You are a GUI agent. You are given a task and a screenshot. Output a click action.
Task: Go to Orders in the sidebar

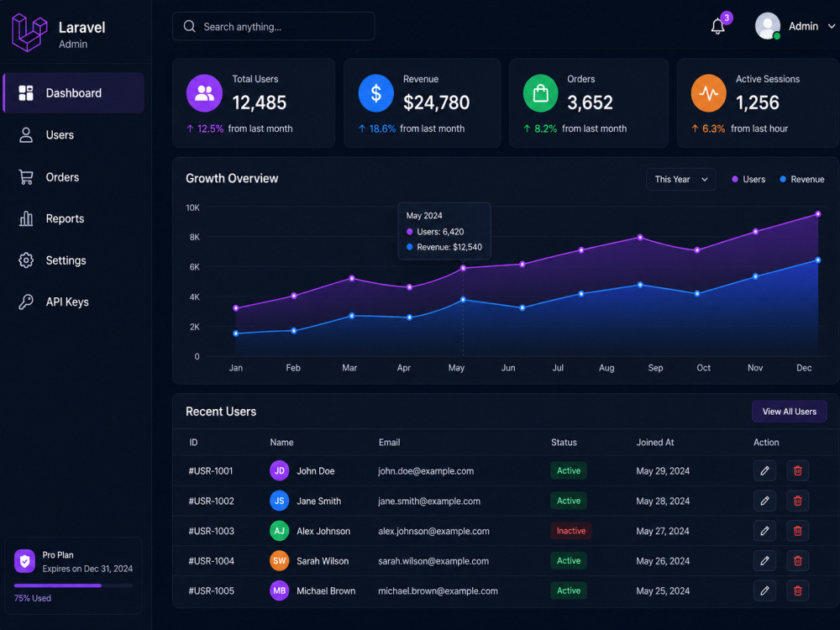coord(74,176)
